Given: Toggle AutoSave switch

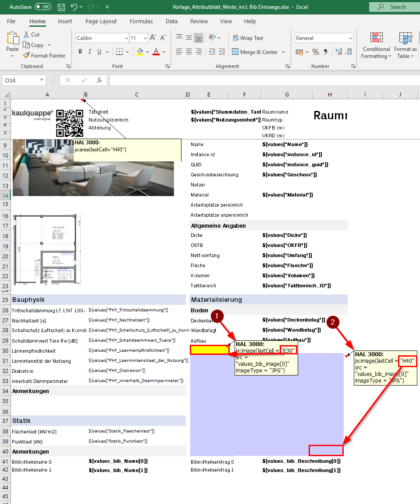Looking at the screenshot, I should click(43, 7).
